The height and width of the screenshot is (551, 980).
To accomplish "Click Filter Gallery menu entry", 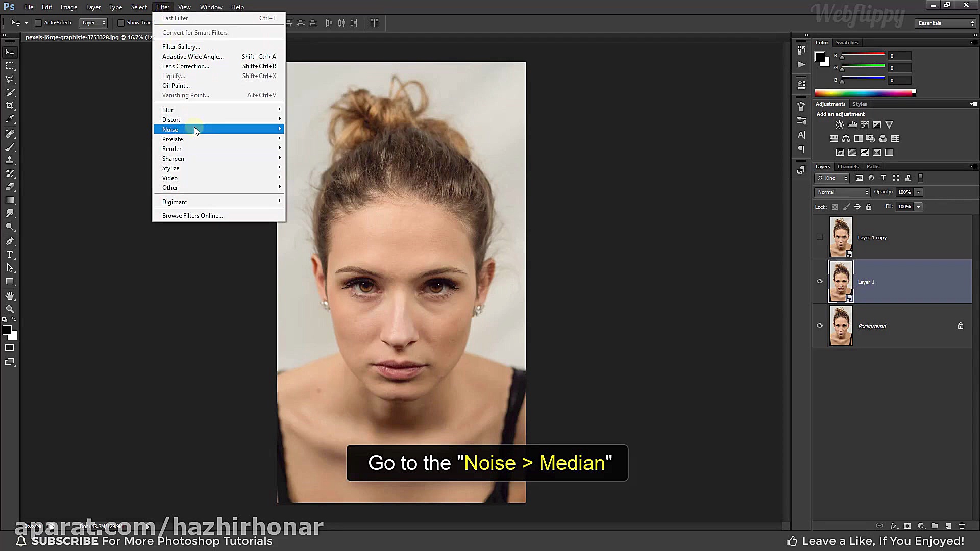I will coord(181,47).
